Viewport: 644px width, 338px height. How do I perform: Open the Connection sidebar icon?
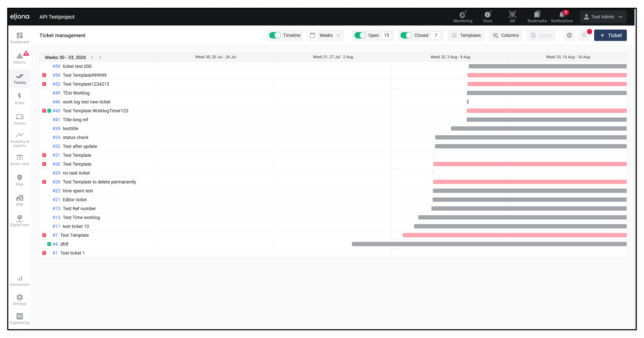pos(20,281)
